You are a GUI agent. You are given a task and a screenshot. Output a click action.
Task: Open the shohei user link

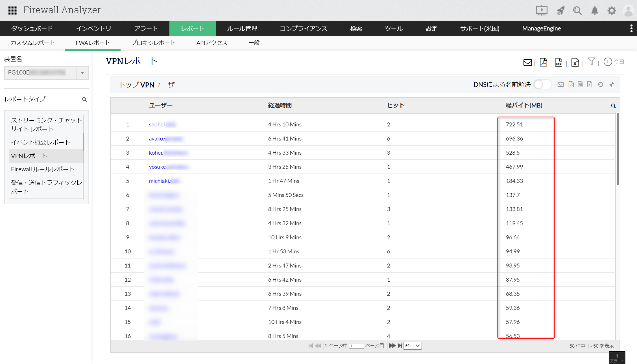[157, 124]
